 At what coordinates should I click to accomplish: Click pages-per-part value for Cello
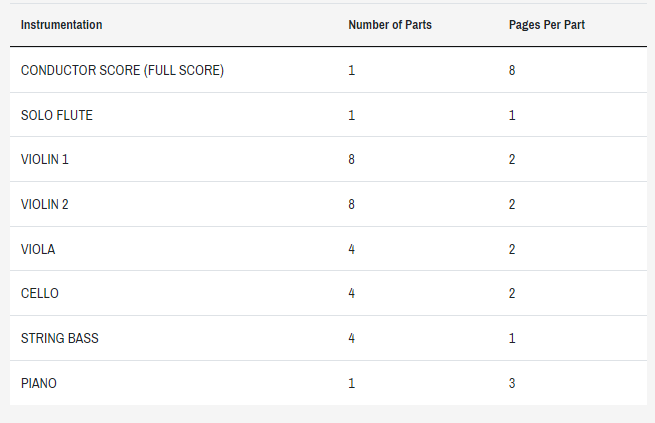coord(512,294)
